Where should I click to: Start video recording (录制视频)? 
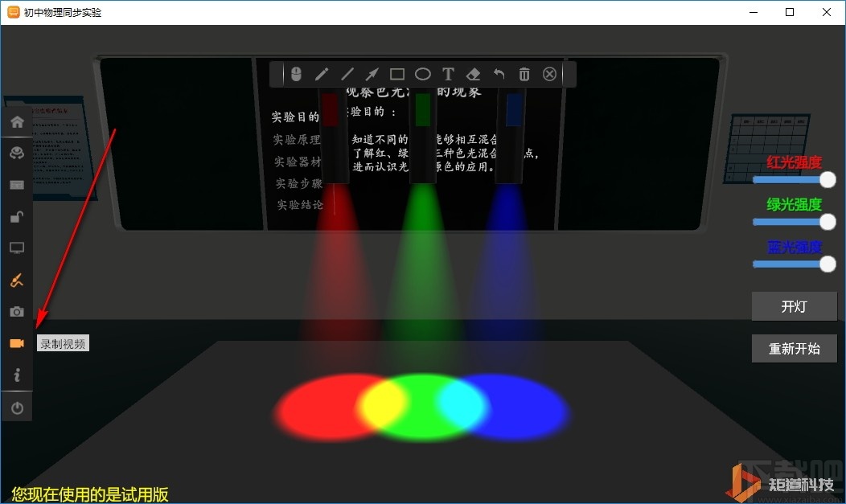(17, 343)
